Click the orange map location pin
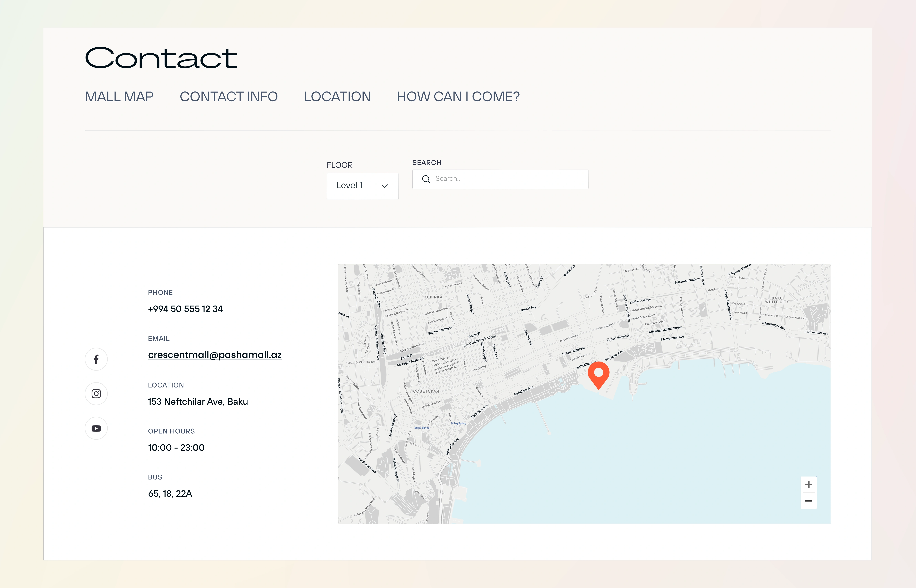This screenshot has width=916, height=588. (x=598, y=374)
